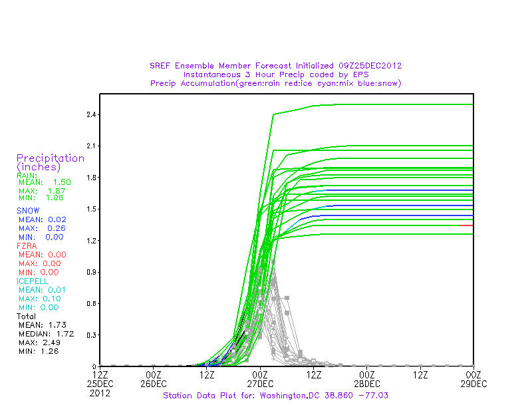This screenshot has height=411, width=532.
Task: Click the ICEPELL 'MAX: 0.10' value
Action: pyautogui.click(x=40, y=299)
